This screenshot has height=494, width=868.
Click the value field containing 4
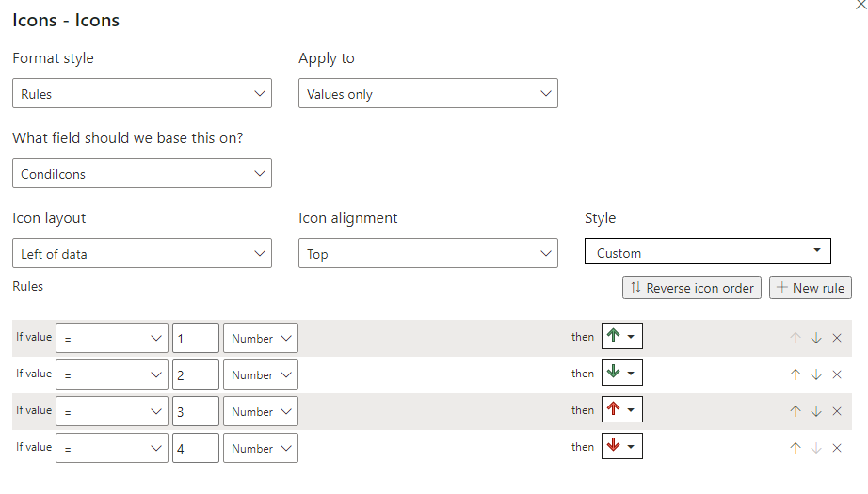(196, 448)
